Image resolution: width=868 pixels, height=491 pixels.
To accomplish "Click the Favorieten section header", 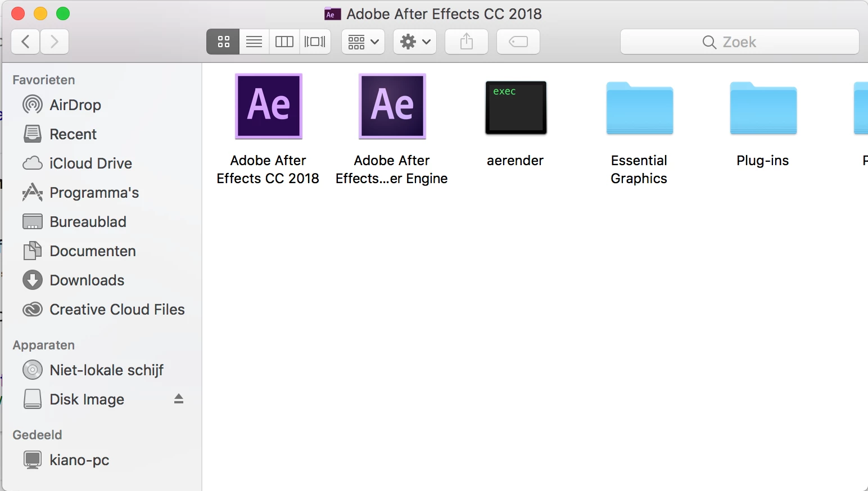I will 44,80.
